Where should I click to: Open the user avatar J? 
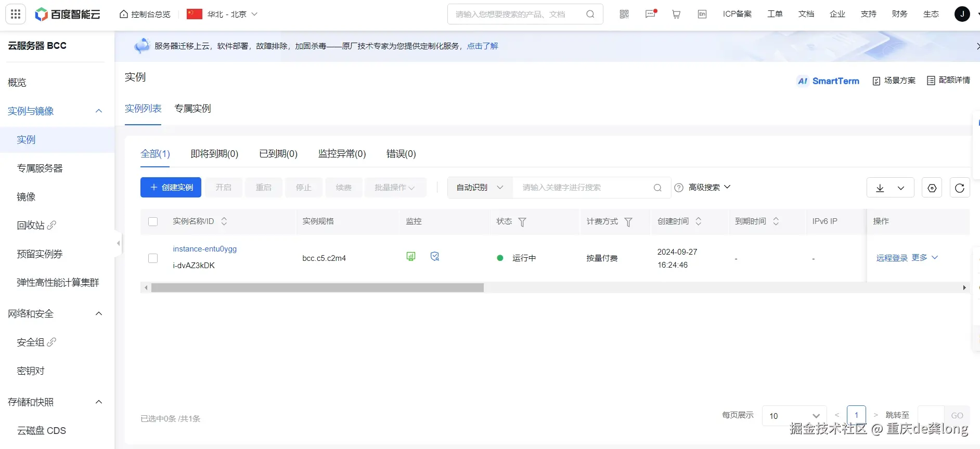962,14
